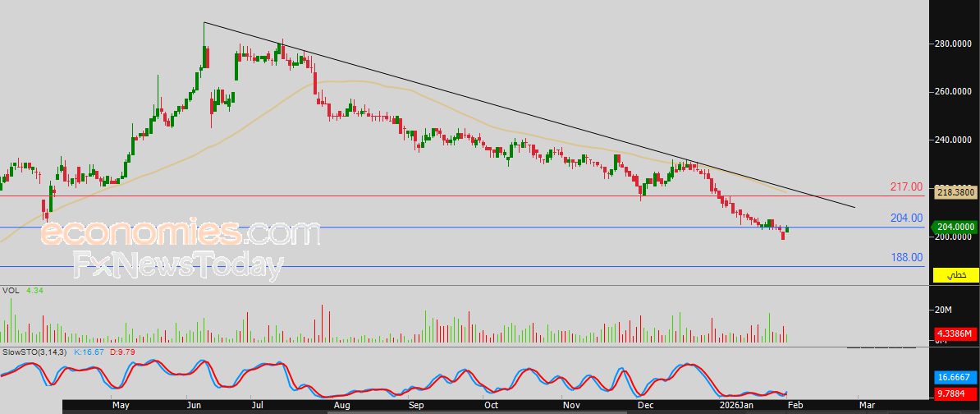Select the 217.00 resistance level label

[906, 187]
